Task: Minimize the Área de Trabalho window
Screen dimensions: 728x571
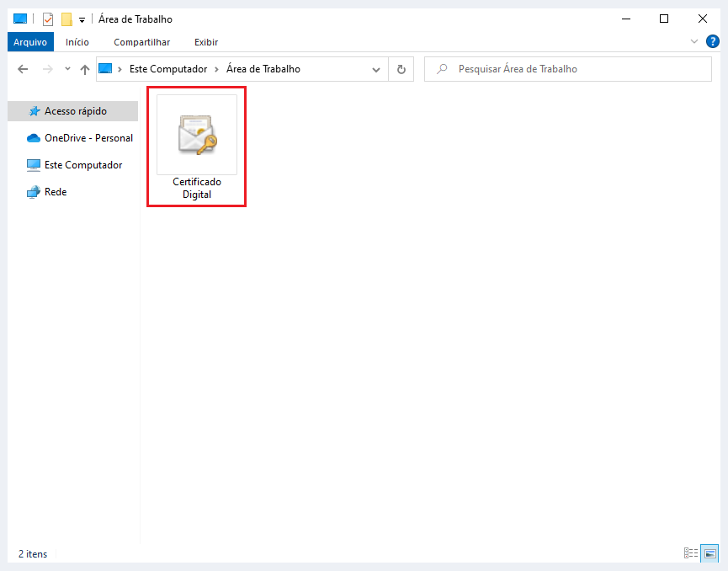Action: (626, 19)
